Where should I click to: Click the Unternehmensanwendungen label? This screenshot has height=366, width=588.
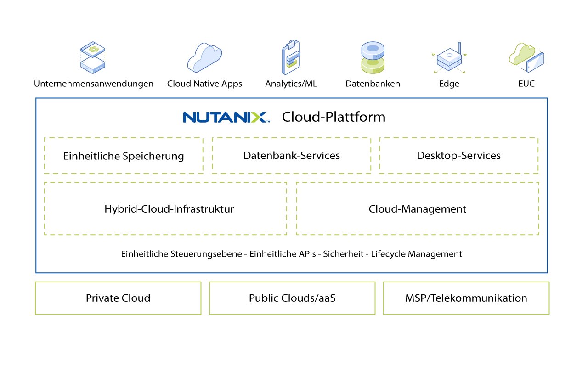pyautogui.click(x=94, y=84)
